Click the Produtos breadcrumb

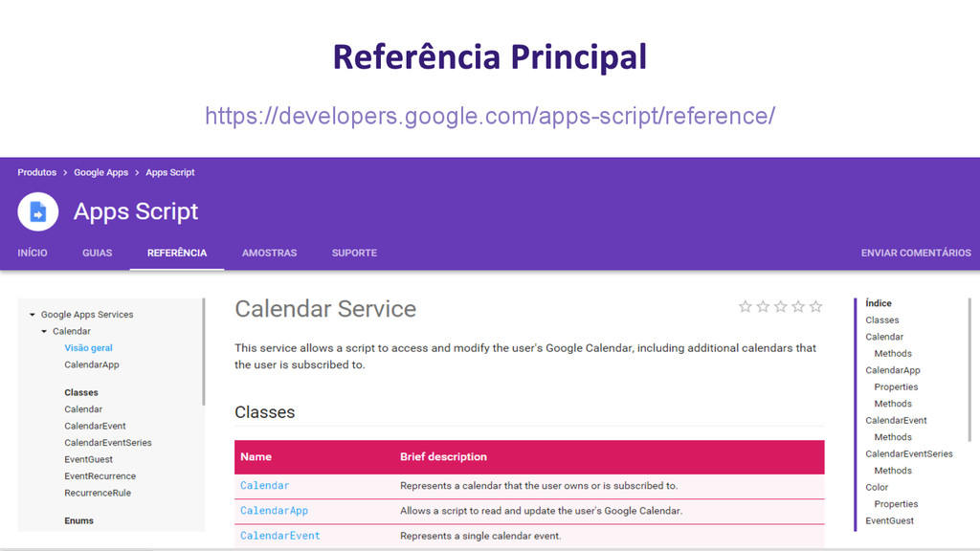[x=37, y=172]
